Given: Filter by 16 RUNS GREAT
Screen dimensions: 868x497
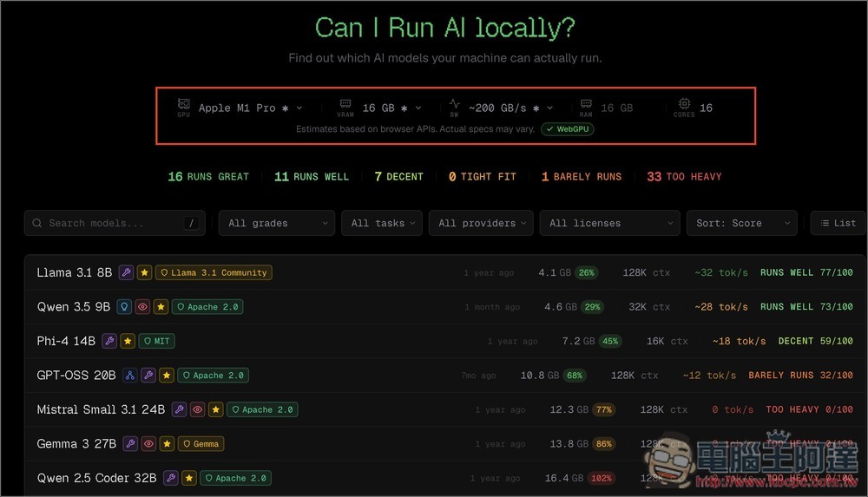Looking at the screenshot, I should [x=208, y=177].
